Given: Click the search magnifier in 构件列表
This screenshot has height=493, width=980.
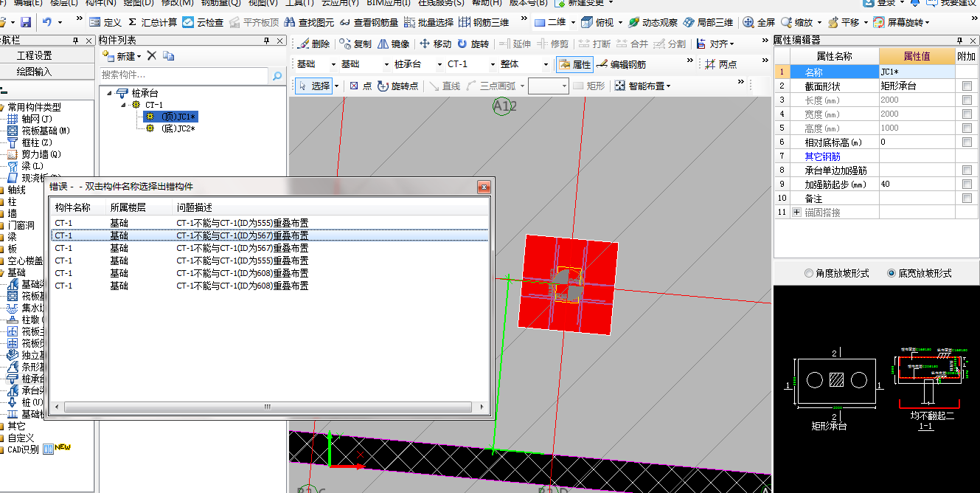Looking at the screenshot, I should click(x=277, y=75).
